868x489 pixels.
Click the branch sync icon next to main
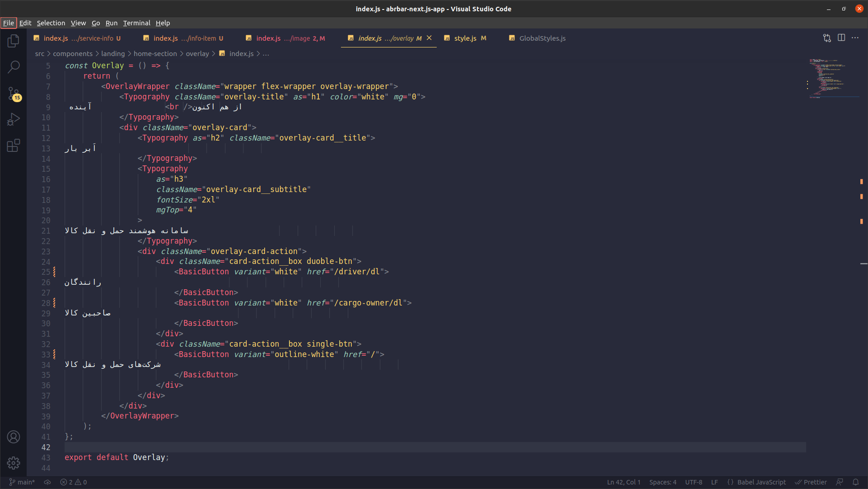tap(47, 482)
